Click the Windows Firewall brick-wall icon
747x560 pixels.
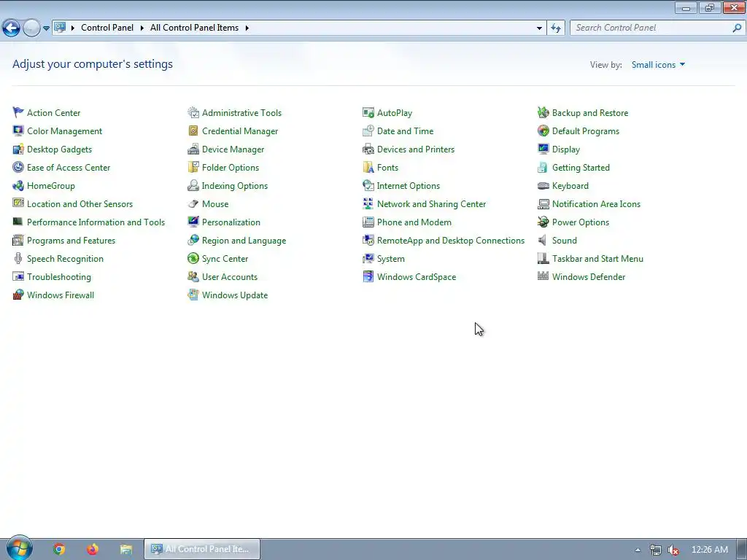pos(18,295)
